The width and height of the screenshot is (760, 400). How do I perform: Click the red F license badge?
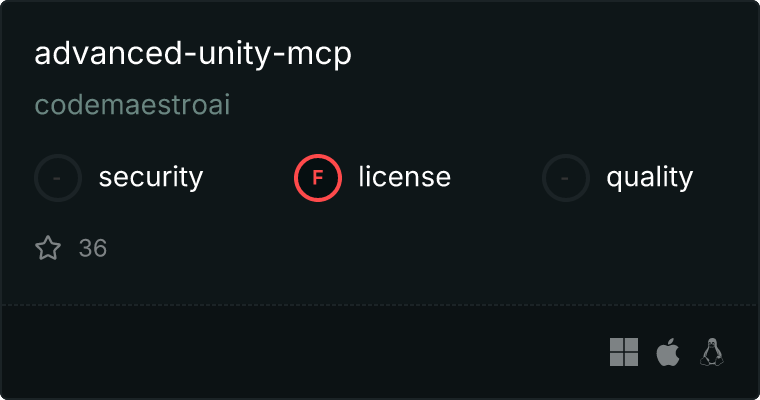point(317,178)
